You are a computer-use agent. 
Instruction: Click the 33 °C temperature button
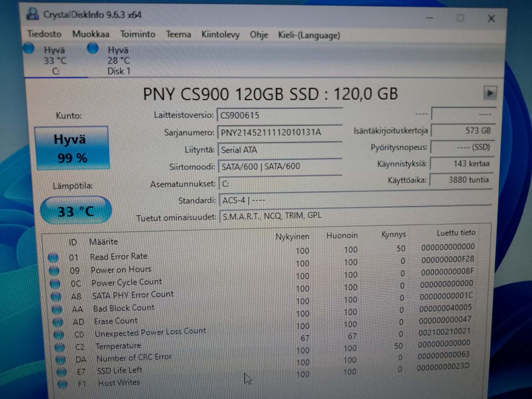coord(76,211)
